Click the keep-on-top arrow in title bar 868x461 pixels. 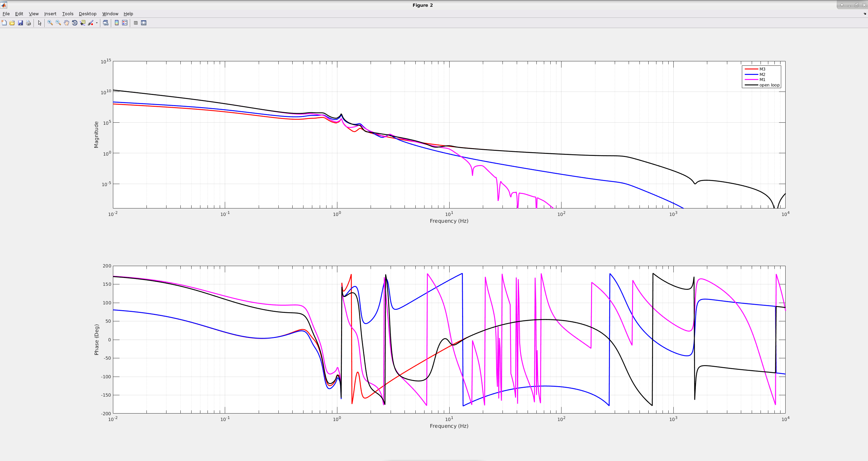click(842, 5)
